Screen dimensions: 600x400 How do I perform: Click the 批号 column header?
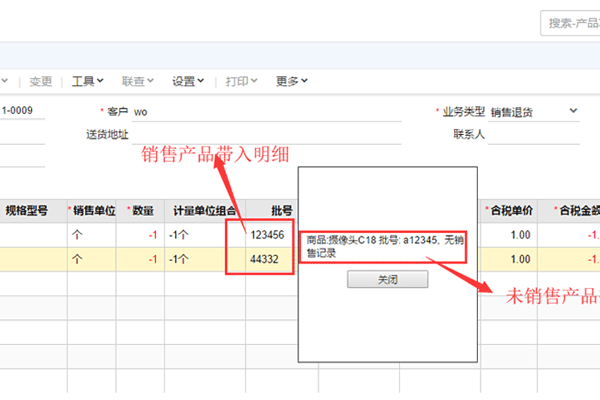point(281,210)
